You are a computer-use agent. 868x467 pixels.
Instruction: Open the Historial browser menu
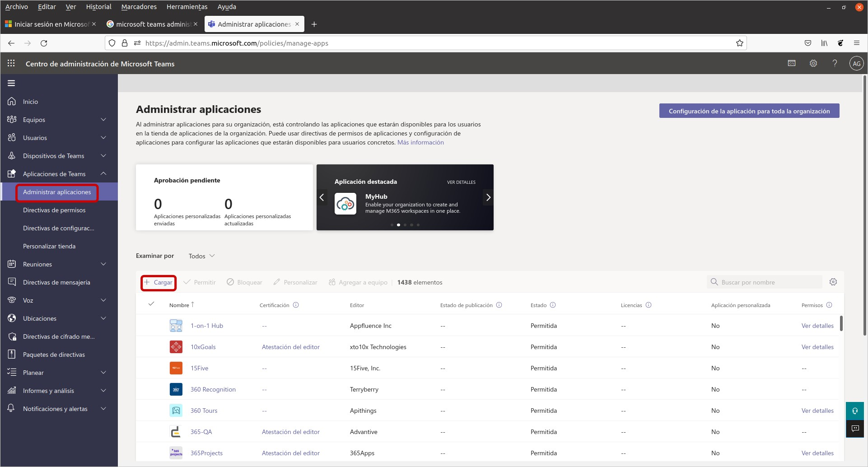(98, 7)
